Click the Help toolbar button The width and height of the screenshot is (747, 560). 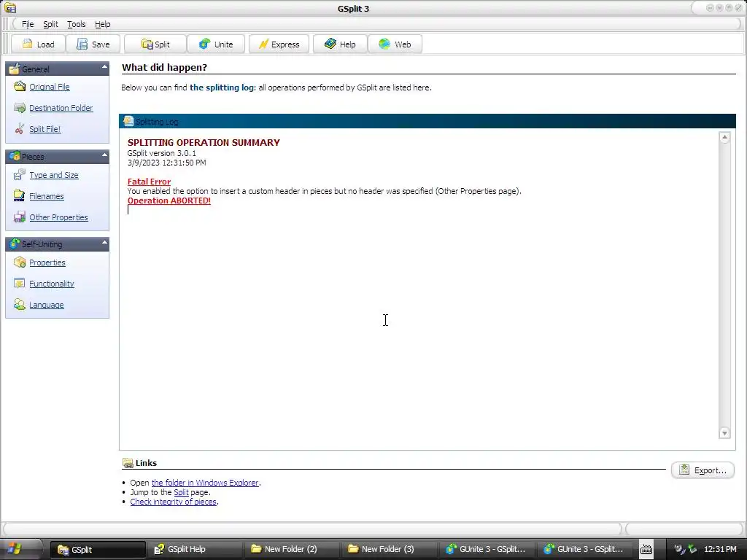[340, 44]
